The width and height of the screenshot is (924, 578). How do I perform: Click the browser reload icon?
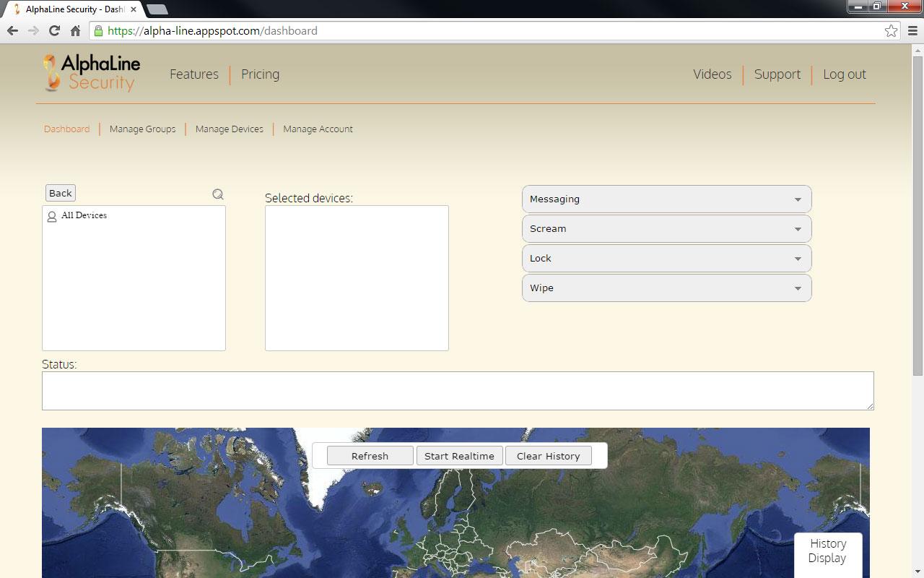[54, 30]
